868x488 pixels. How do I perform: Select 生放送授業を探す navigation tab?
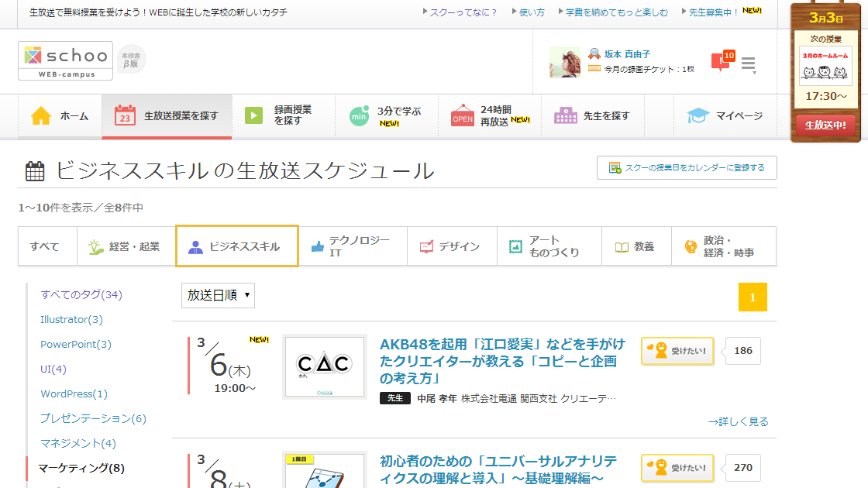pos(167,116)
